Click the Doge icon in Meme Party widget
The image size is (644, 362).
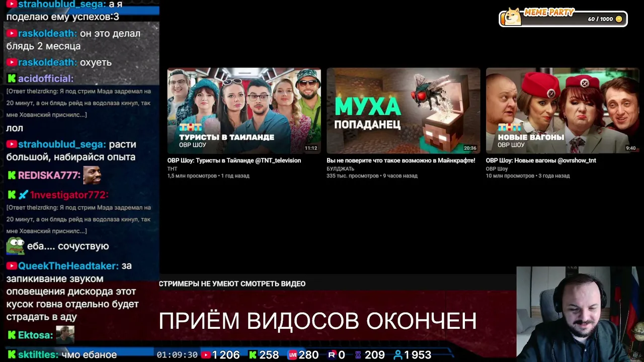pos(513,17)
